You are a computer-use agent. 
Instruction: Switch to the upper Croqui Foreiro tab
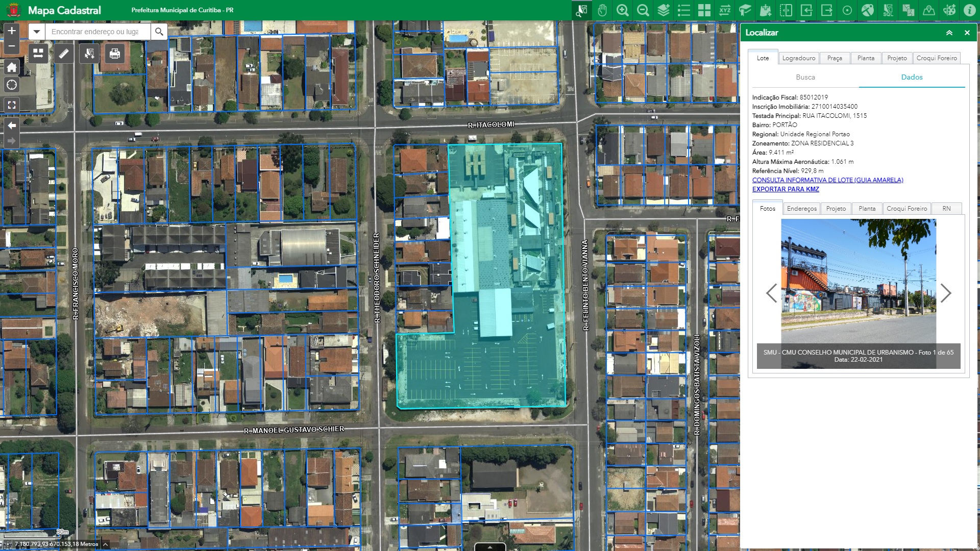coord(937,58)
